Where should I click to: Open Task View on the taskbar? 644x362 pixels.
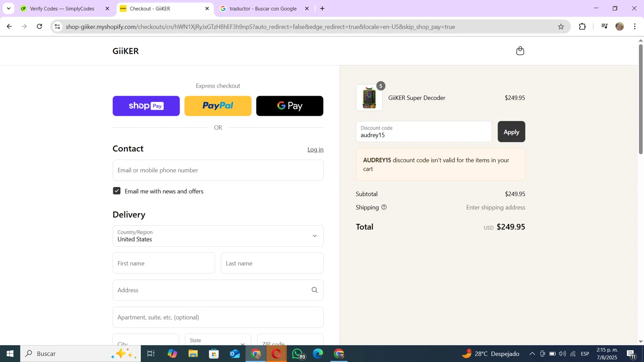[151, 354]
